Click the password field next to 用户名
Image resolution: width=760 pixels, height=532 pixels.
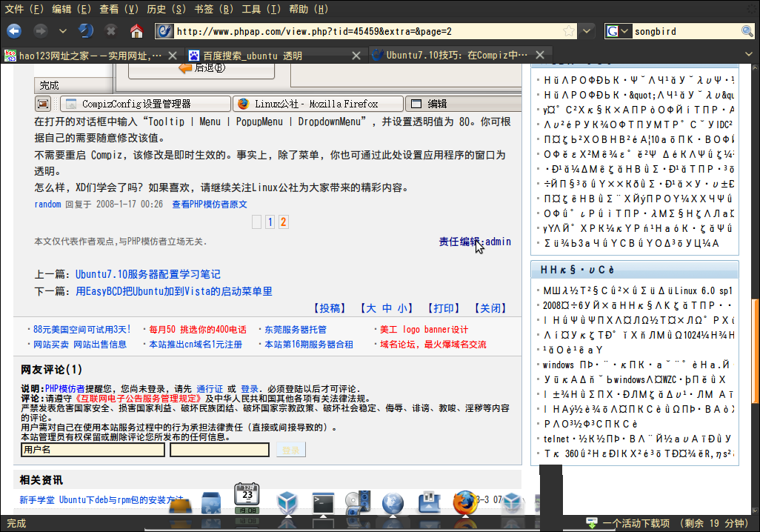tap(219, 450)
